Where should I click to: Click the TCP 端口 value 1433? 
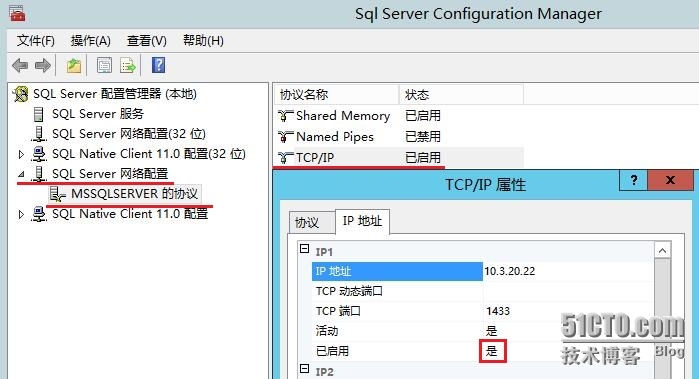(498, 311)
